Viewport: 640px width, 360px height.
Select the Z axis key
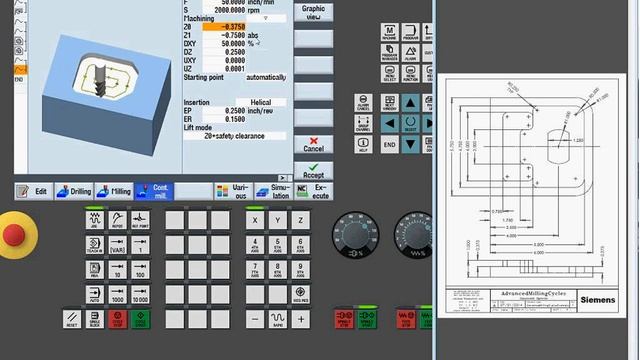click(300, 220)
